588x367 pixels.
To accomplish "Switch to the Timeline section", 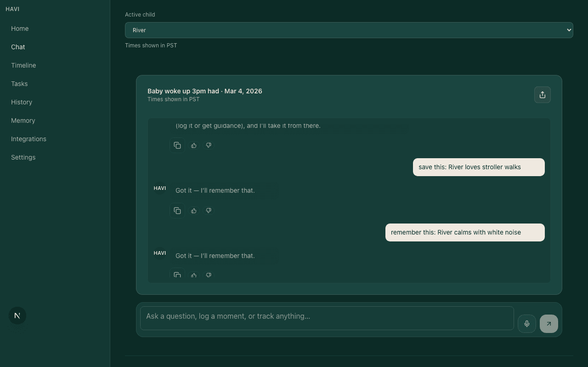I will point(23,65).
